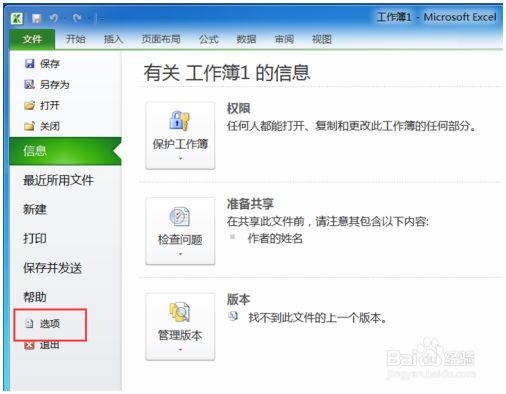Select 最近所用文件 in the sidebar
This screenshot has height=394, width=506.
[58, 180]
